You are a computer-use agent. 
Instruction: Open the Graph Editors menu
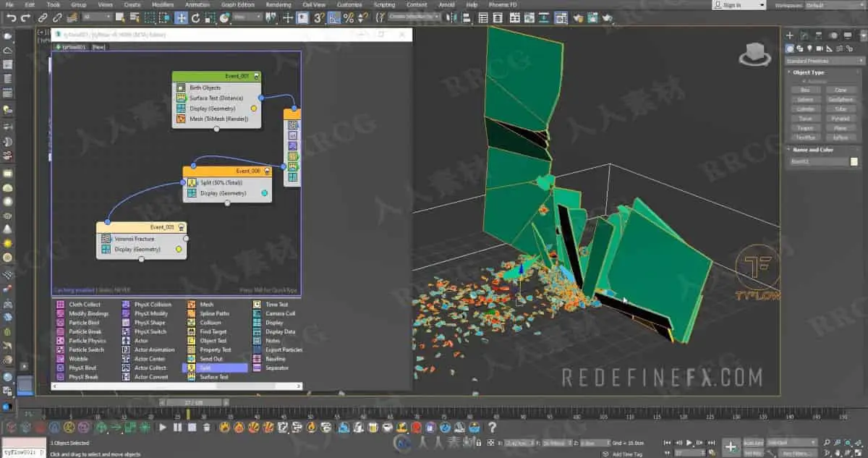point(239,4)
